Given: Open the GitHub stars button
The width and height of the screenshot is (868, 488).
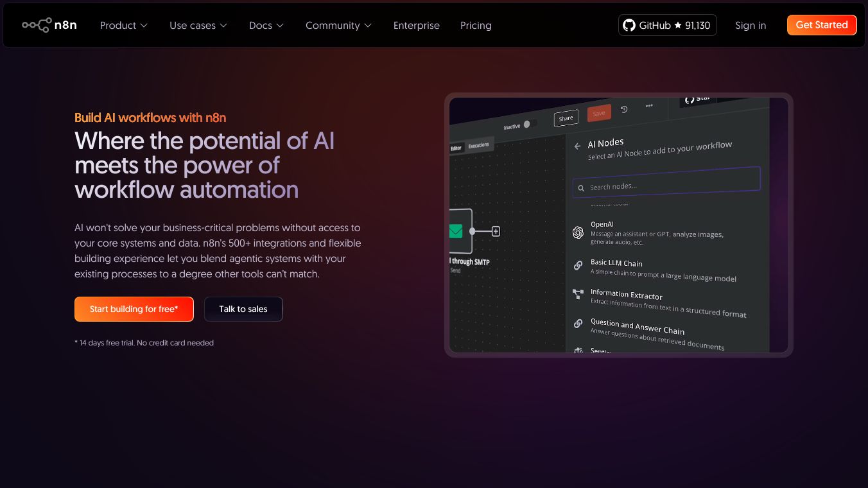Looking at the screenshot, I should [x=668, y=25].
